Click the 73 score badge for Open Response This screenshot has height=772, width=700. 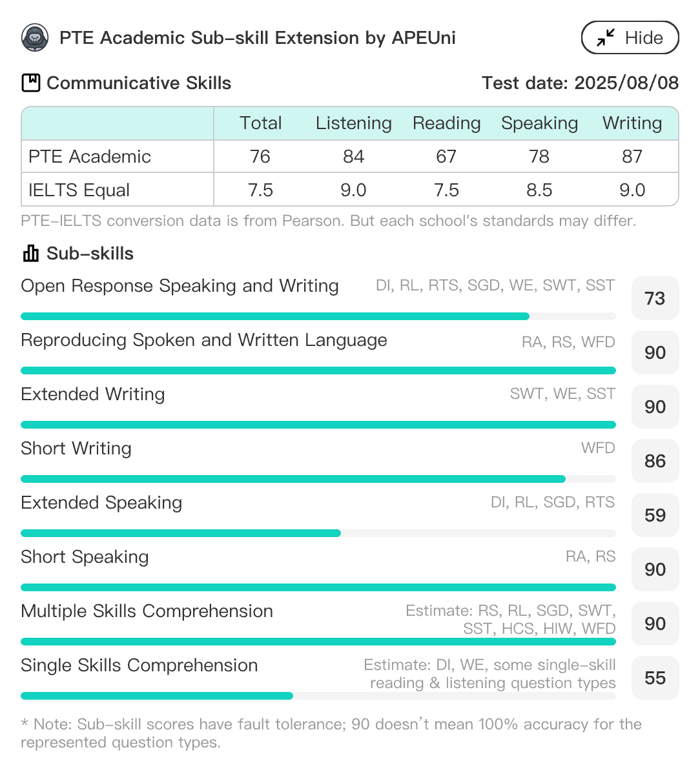pyautogui.click(x=655, y=298)
